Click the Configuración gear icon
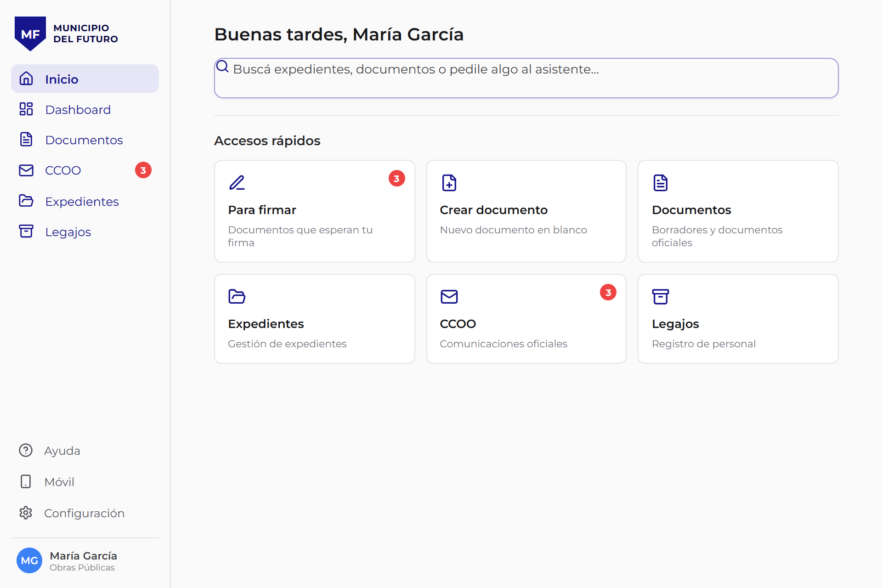The width and height of the screenshot is (882, 588). coord(26,513)
